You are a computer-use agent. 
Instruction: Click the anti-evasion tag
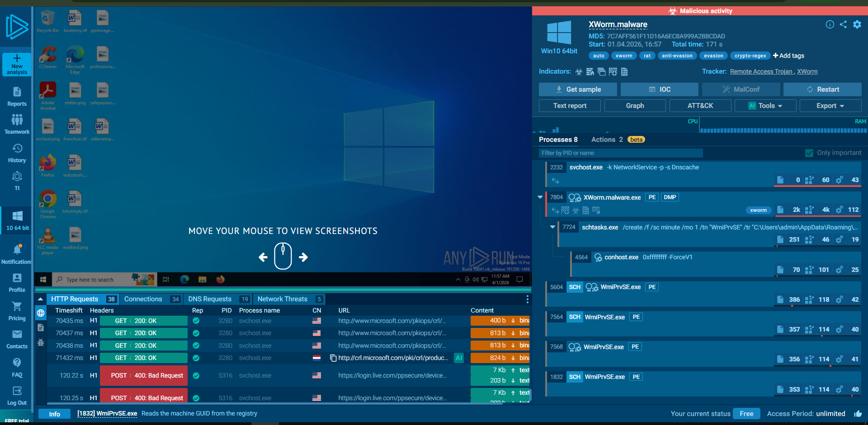pos(677,56)
